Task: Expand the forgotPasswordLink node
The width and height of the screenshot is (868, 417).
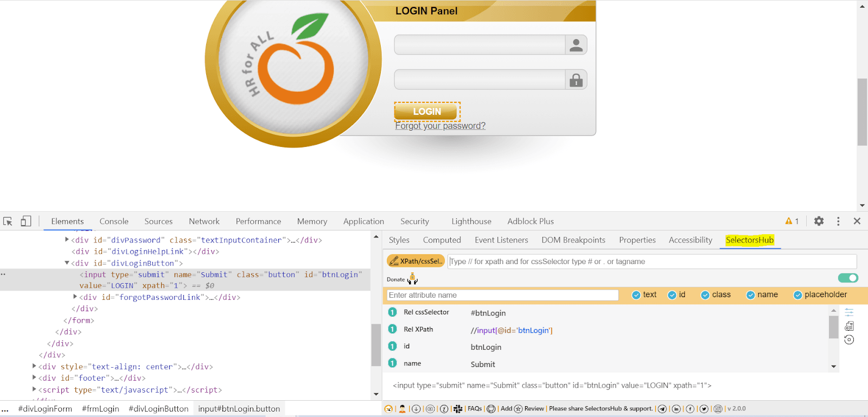Action: [75, 297]
